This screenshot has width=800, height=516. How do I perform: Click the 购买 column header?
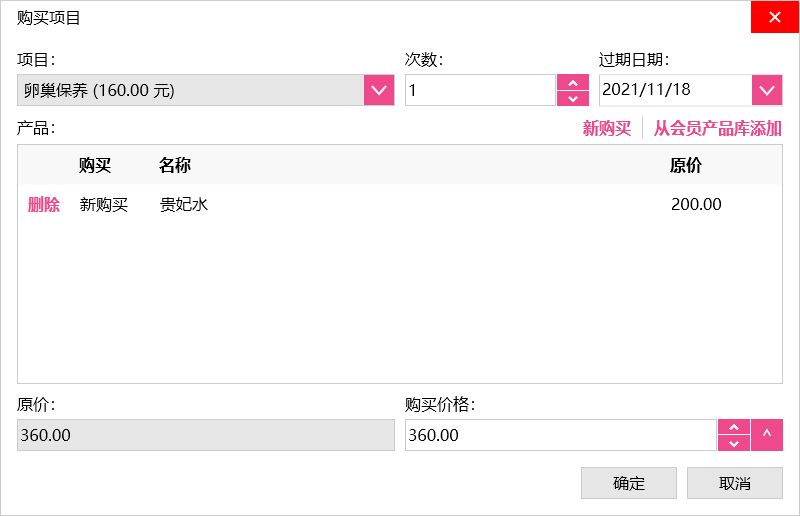point(95,166)
